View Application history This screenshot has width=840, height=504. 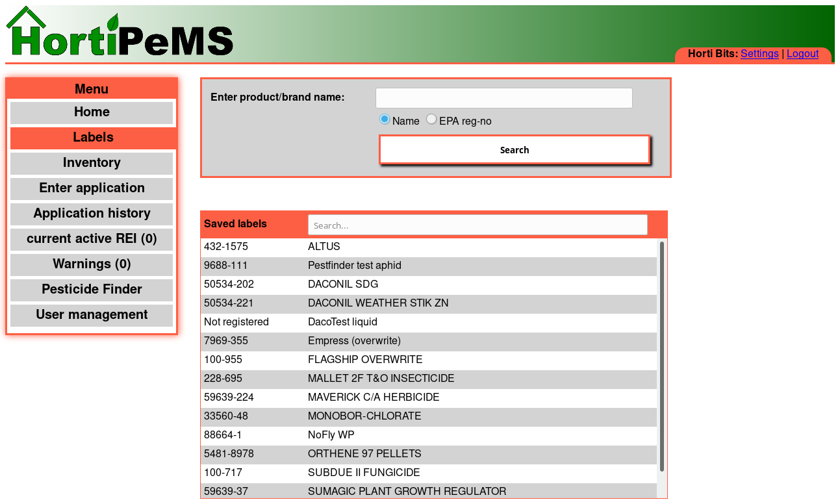[91, 214]
